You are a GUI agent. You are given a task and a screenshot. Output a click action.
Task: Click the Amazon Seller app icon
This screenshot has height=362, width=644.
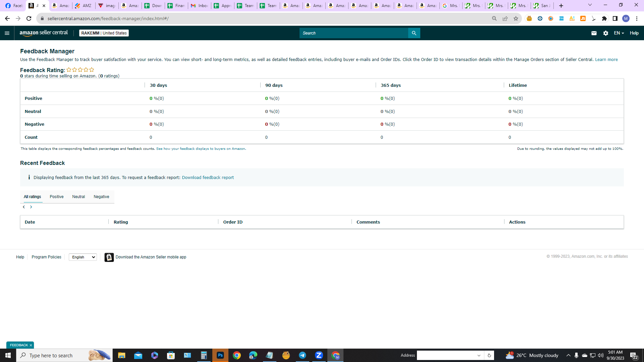(109, 257)
